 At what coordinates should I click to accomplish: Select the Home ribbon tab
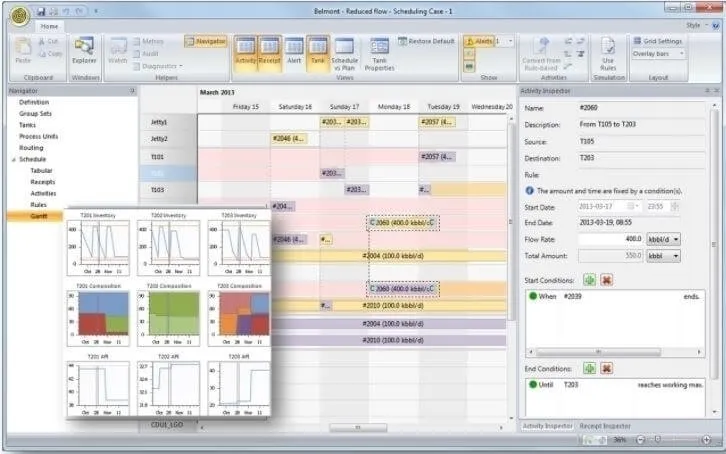point(49,26)
